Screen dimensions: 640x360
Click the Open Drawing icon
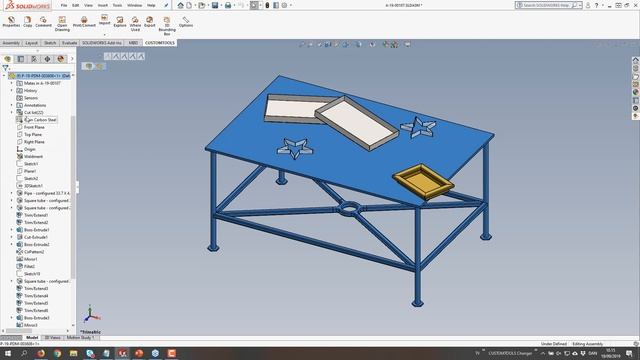pos(62,19)
